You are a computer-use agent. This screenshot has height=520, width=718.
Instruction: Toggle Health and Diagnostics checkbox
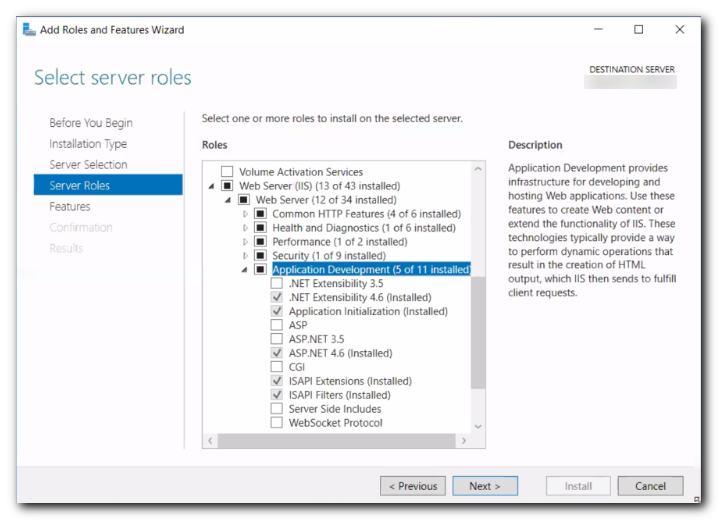tap(260, 228)
